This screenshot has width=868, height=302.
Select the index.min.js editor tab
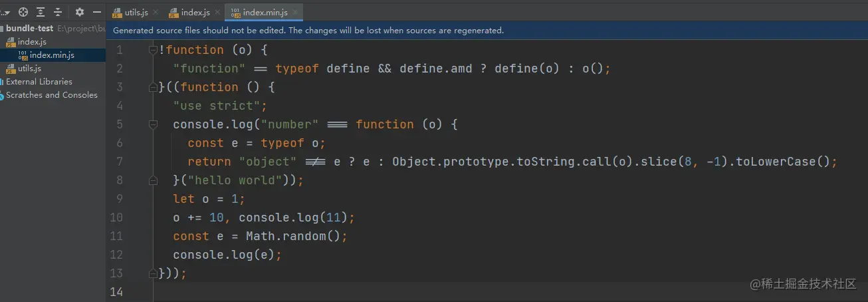265,12
